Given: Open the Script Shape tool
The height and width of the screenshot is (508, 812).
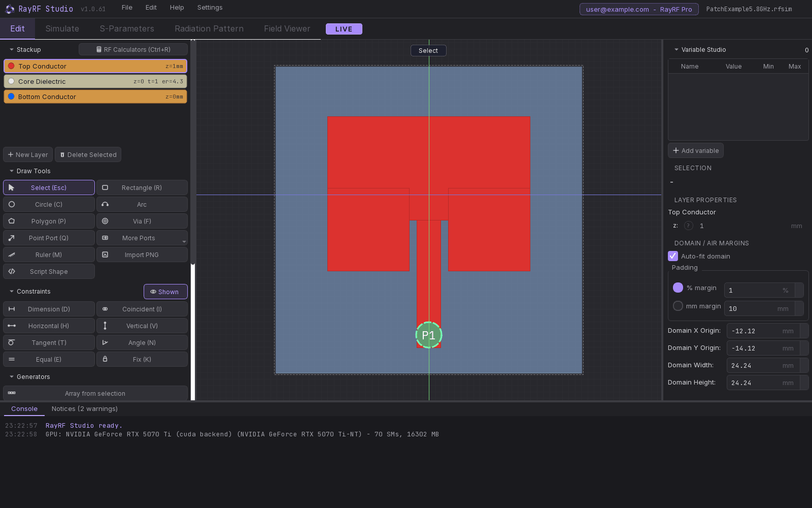Looking at the screenshot, I should 49,271.
